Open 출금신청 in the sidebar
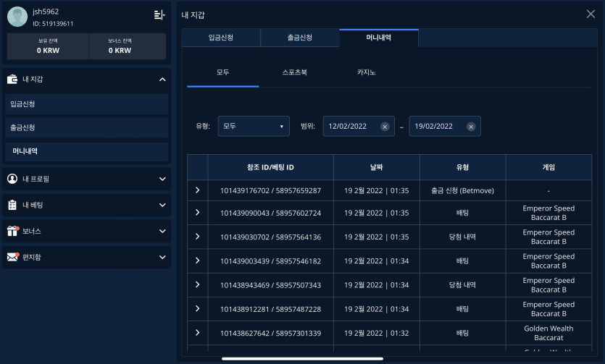605x364 pixels. click(86, 127)
